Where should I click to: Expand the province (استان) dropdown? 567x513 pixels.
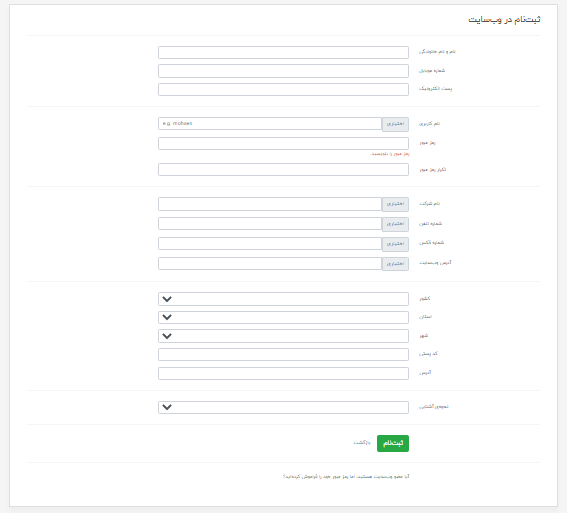[x=283, y=317]
